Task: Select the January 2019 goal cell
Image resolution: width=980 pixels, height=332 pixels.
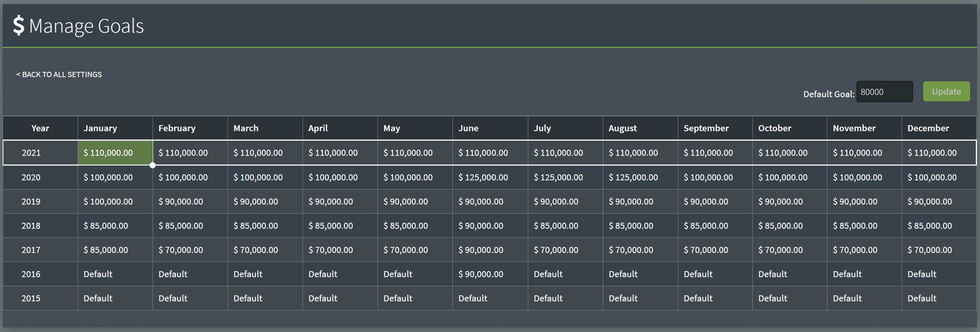Action: pos(108,202)
